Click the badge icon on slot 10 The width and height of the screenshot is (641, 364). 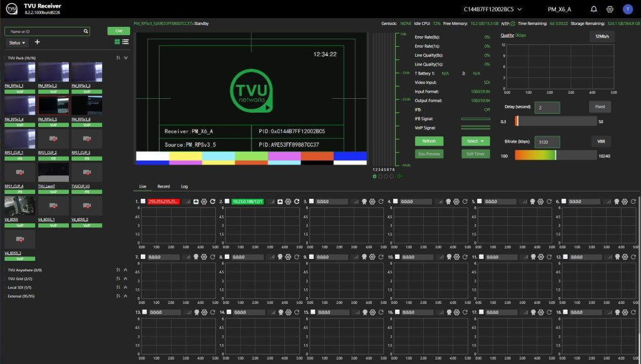[x=449, y=257]
